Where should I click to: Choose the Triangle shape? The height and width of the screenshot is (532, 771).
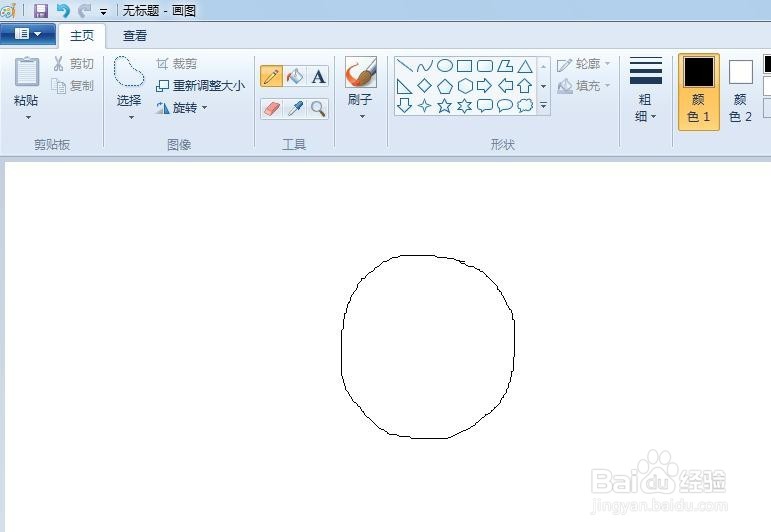(525, 65)
